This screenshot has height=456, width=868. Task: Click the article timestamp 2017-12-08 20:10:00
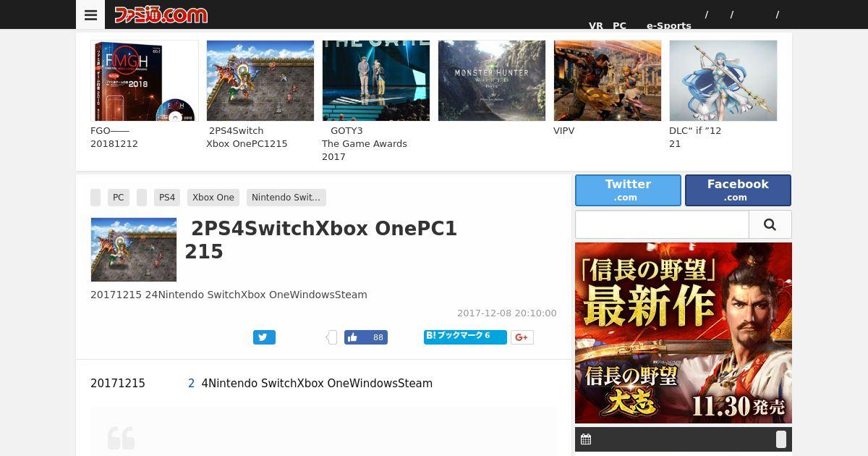tap(507, 313)
